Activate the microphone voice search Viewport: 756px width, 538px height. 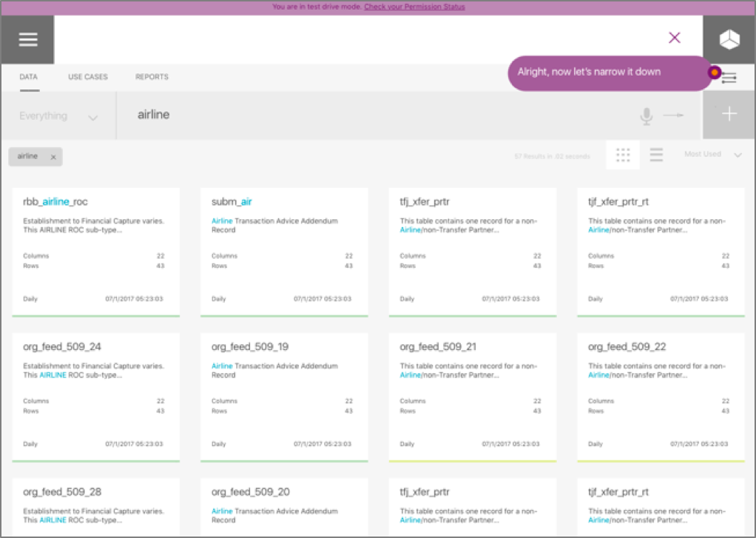click(647, 115)
